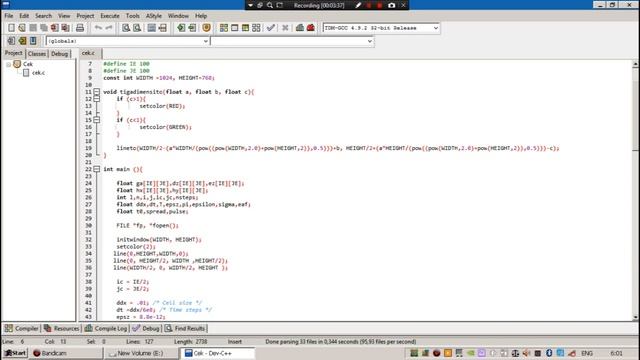Click the Rebuild All icon
The width and height of the screenshot is (640, 360).
256,28
